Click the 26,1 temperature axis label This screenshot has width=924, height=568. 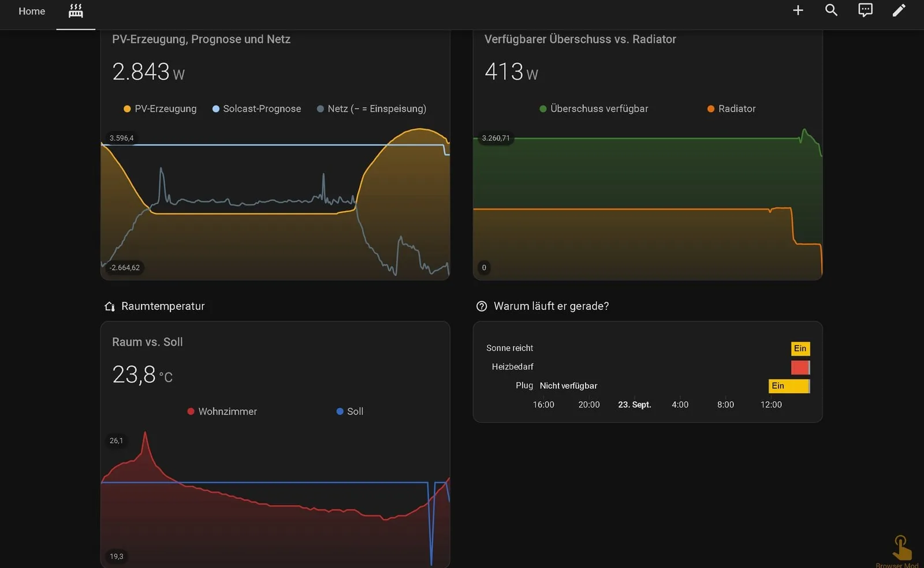[116, 441]
